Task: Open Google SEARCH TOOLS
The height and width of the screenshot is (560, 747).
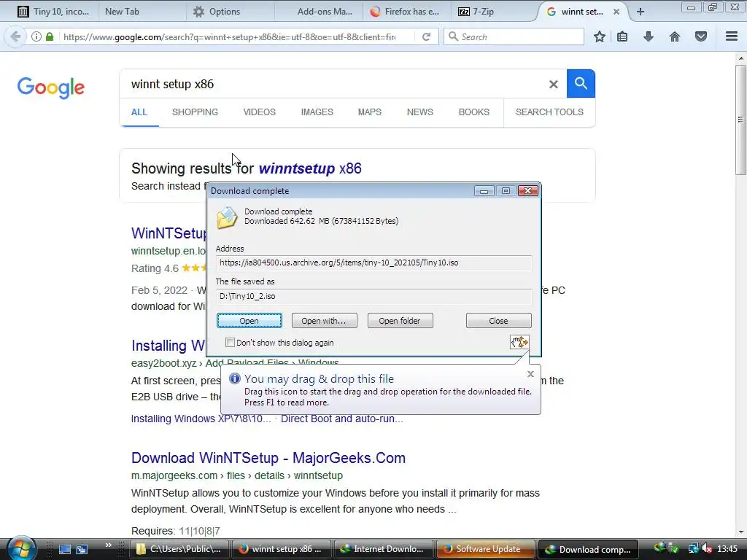Action: pos(549,112)
